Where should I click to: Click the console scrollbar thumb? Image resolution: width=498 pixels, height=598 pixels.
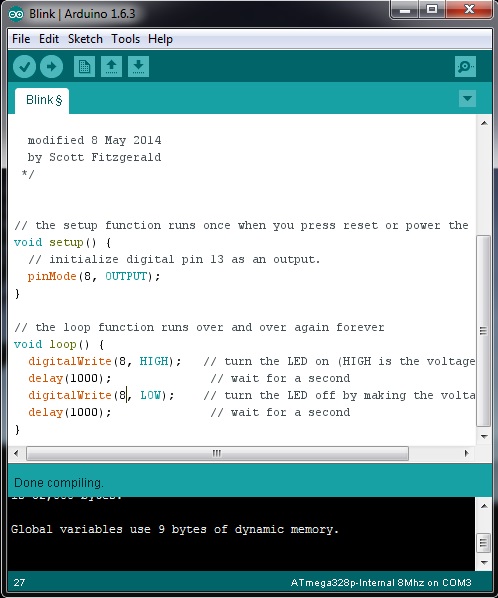click(484, 542)
